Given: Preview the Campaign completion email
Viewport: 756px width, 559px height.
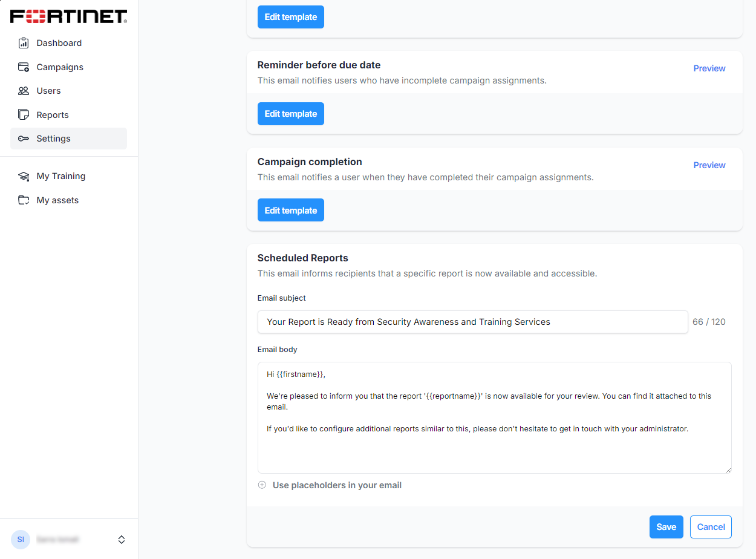Looking at the screenshot, I should 709,165.
